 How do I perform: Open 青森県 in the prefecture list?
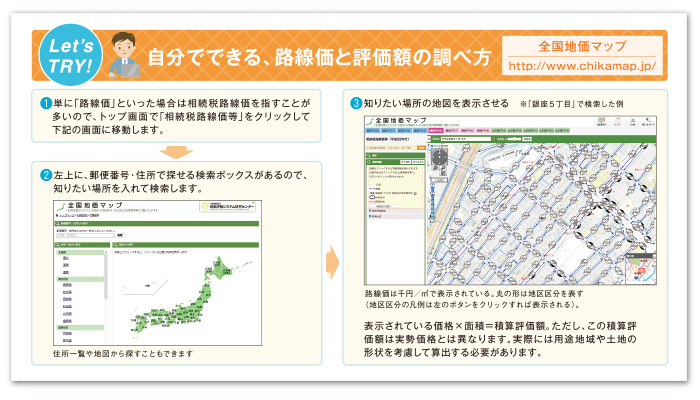(67, 285)
